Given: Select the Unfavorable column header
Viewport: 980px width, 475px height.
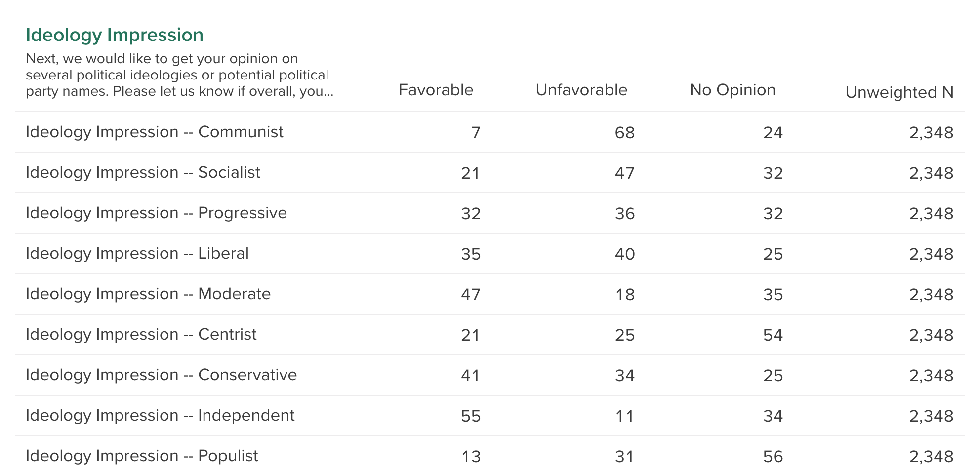Looking at the screenshot, I should point(581,90).
